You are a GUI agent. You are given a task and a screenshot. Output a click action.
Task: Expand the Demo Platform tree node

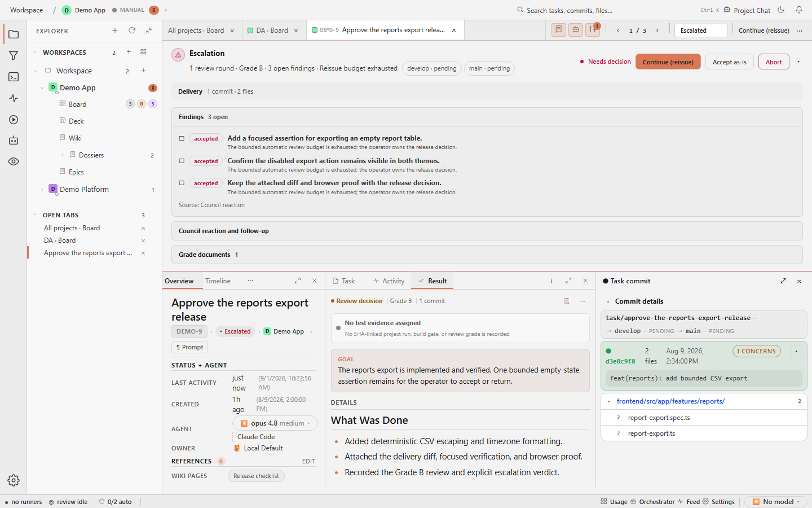(x=42, y=189)
